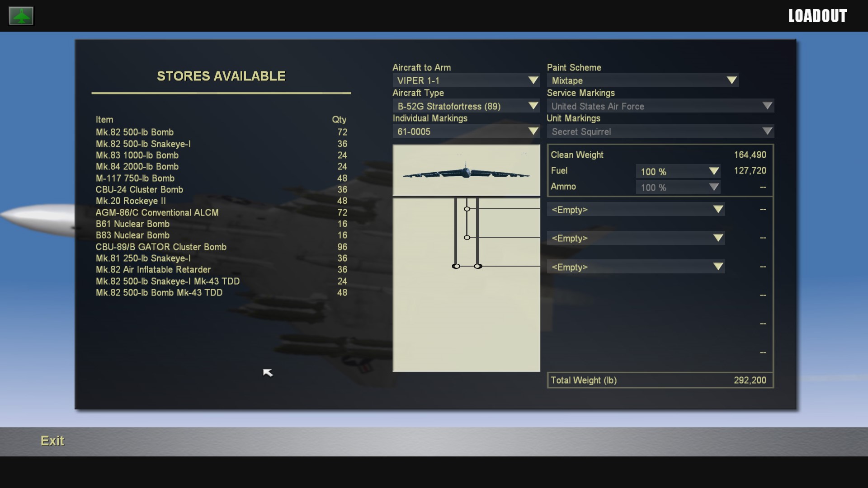Image resolution: width=868 pixels, height=488 pixels.
Task: Click the bottom-left hardpoint node in diagram
Action: coord(456,266)
